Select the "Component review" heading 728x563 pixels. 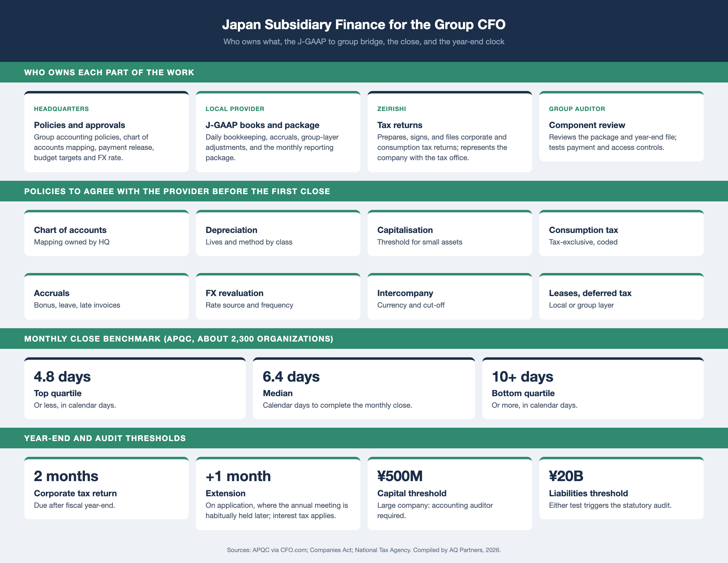point(587,125)
